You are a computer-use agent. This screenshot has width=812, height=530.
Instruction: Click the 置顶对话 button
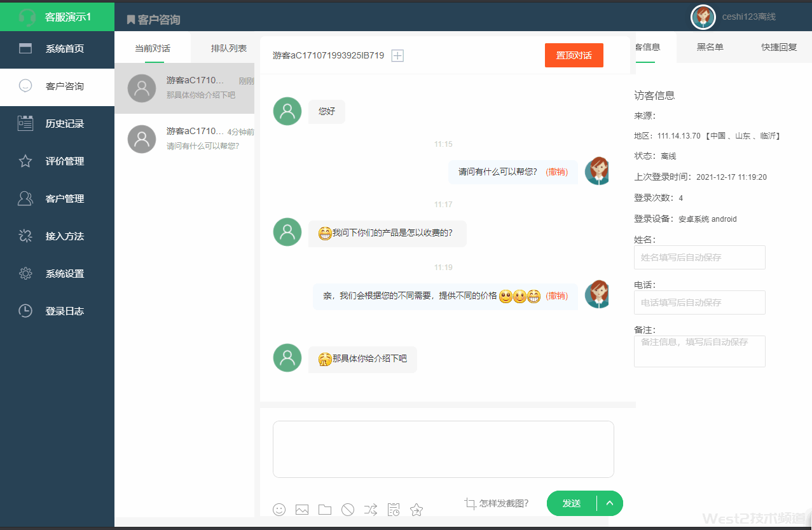tap(574, 55)
